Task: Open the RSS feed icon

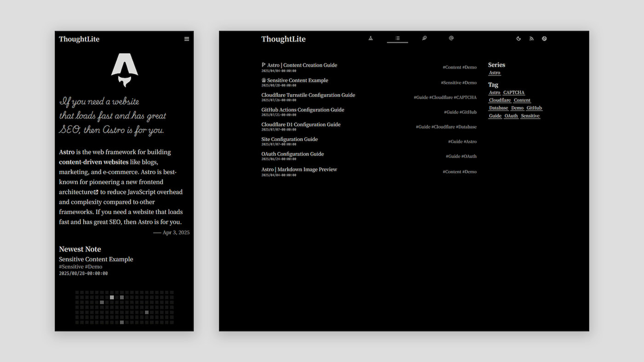Action: click(531, 39)
